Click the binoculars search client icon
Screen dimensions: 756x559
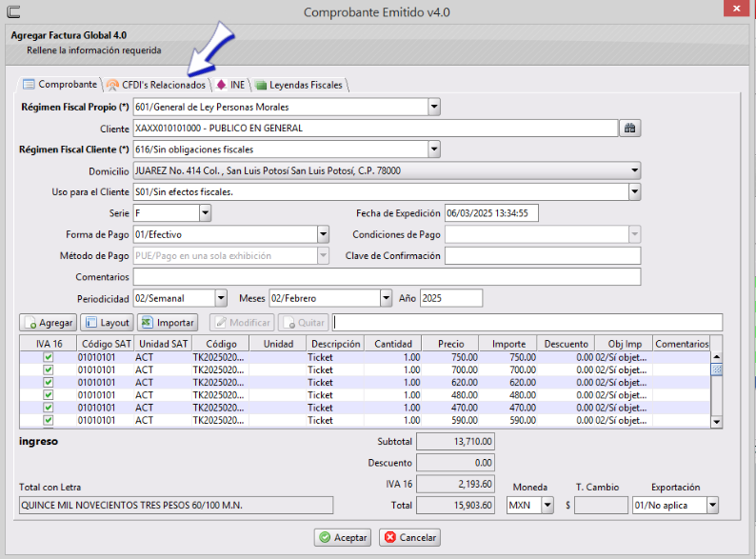629,129
